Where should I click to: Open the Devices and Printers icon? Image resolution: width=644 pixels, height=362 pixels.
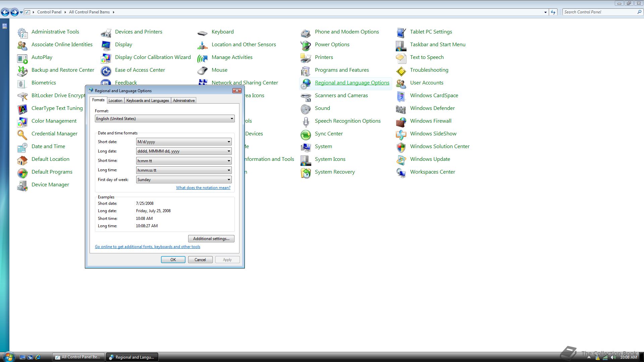(x=106, y=33)
